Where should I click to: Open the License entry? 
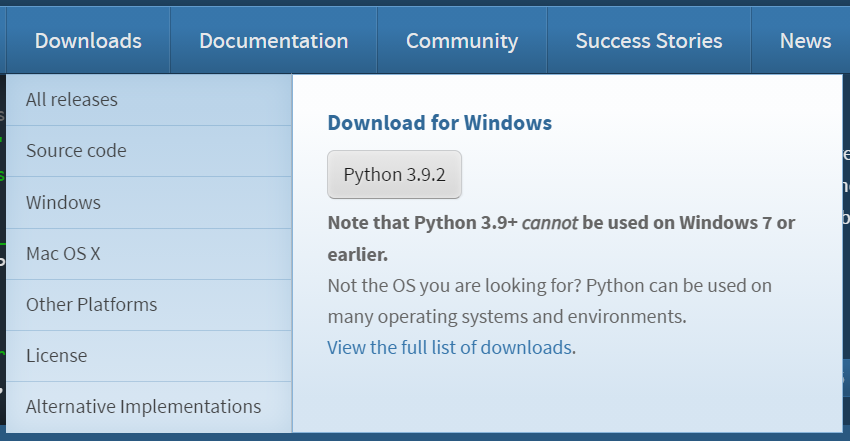149,355
